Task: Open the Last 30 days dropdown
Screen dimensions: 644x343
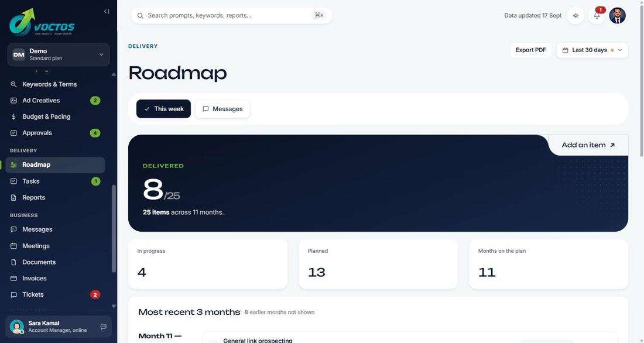Action: pos(592,50)
